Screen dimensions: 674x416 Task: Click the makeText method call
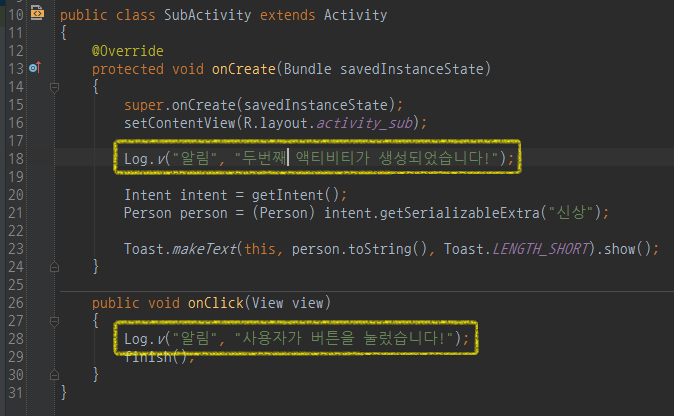point(204,249)
